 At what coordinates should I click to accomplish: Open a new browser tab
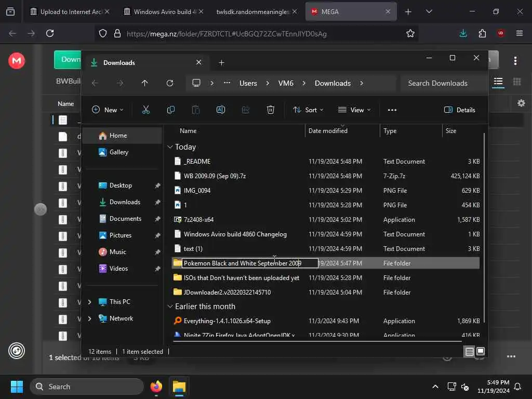pos(408,12)
